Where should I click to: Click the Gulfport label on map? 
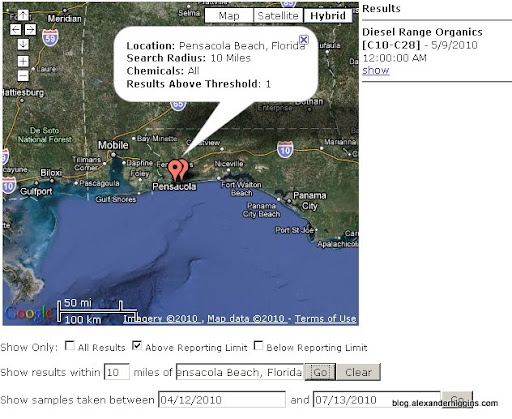(x=36, y=191)
